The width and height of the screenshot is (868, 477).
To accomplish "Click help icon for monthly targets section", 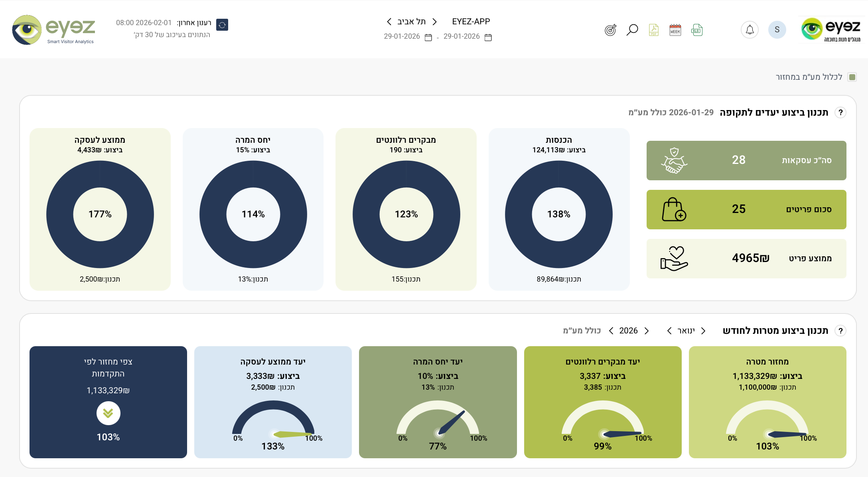I will click(840, 331).
